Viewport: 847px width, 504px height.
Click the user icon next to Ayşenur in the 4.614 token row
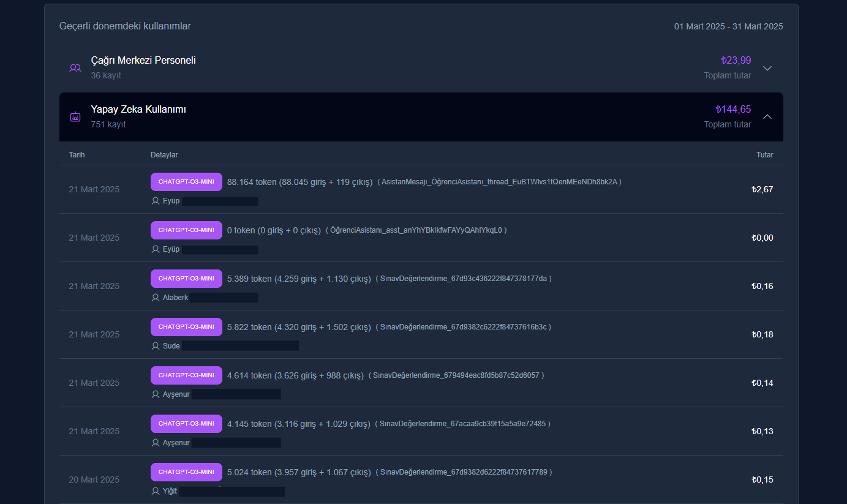(156, 394)
